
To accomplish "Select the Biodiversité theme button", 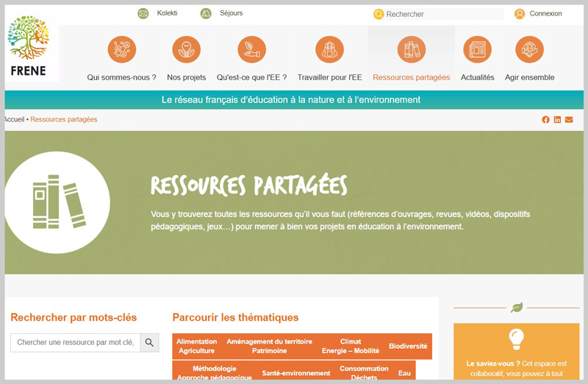I will pos(408,346).
